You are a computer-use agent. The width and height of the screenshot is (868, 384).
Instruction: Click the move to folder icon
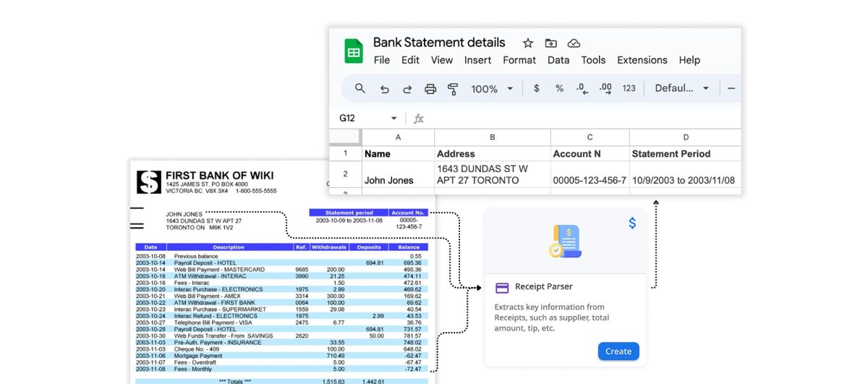(x=551, y=43)
